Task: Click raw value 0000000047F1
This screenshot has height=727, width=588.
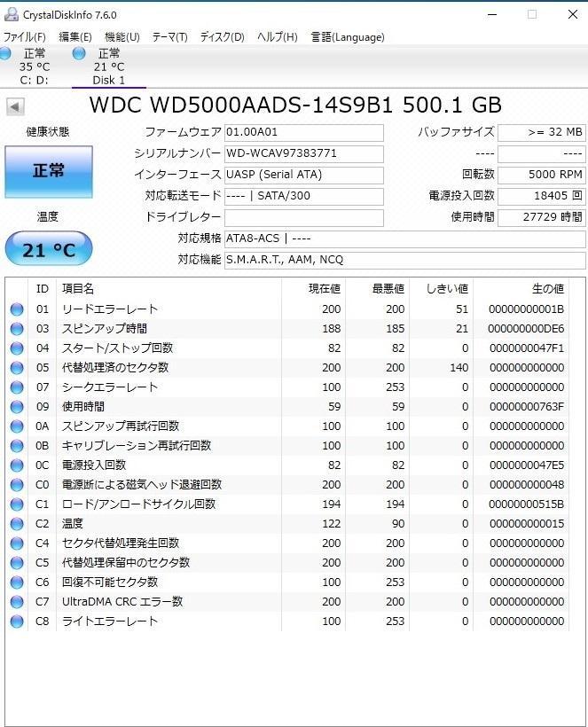Action: click(x=527, y=348)
